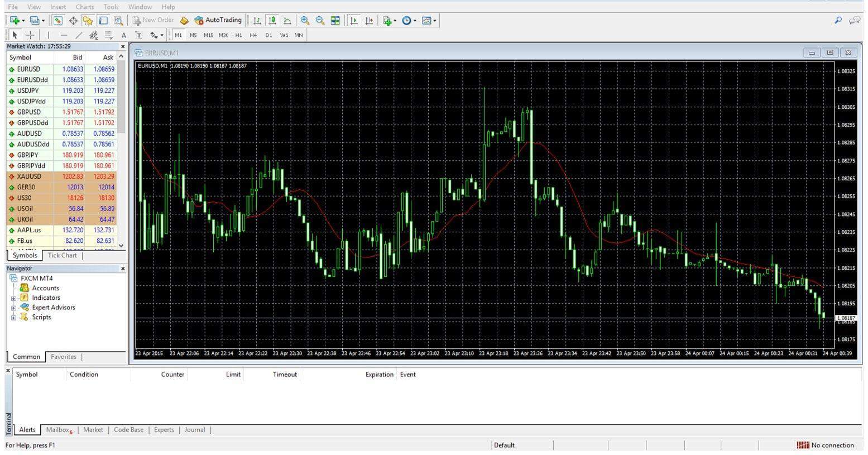The image size is (868, 455).
Task: Open the chat bubbles icon top right
Action: pyautogui.click(x=854, y=20)
